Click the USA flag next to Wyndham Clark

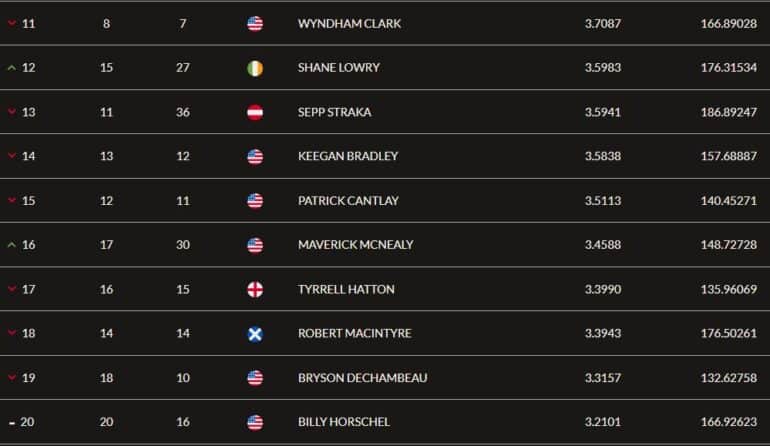pos(255,24)
